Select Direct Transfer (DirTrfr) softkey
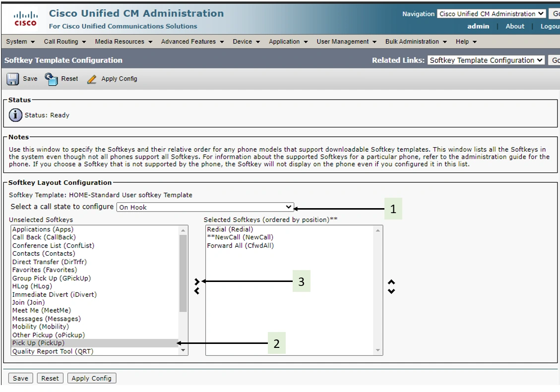Screen dimensions: 560x392 (x=95, y=262)
